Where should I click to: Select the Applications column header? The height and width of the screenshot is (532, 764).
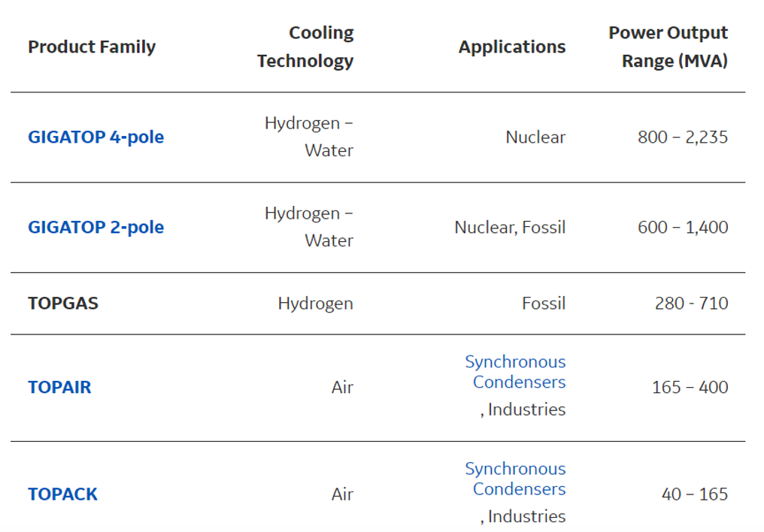point(512,47)
